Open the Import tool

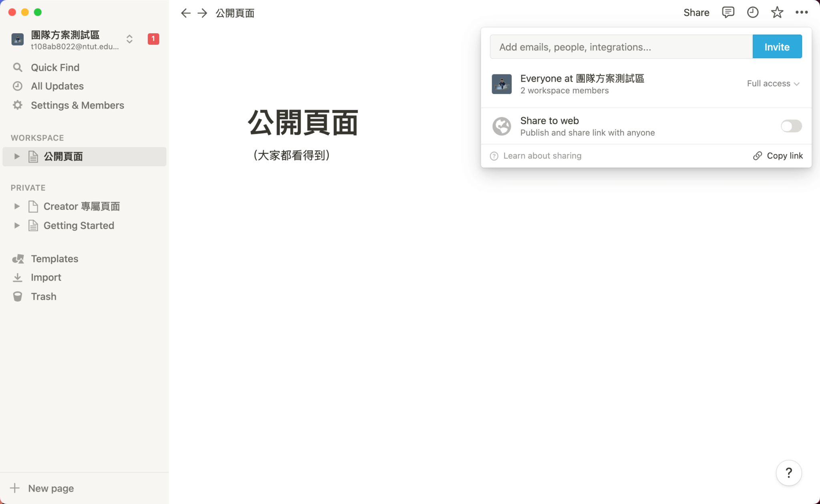tap(46, 277)
